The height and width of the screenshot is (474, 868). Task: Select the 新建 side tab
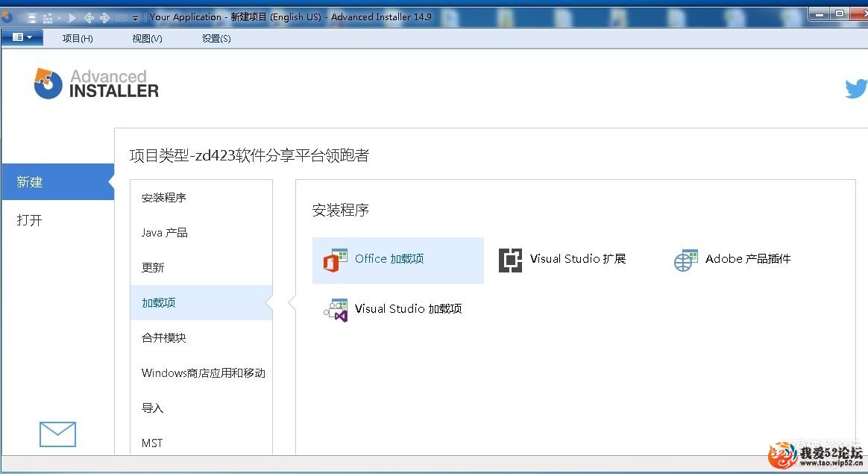(57, 182)
